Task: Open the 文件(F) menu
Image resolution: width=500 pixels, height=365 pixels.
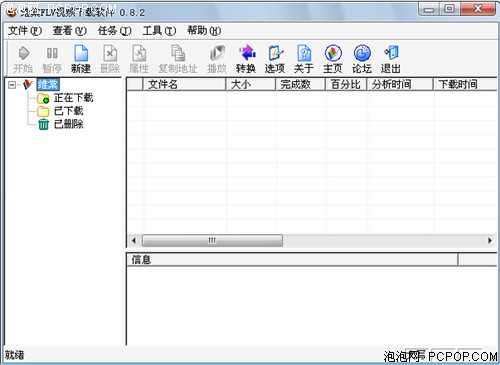Action: pos(25,31)
